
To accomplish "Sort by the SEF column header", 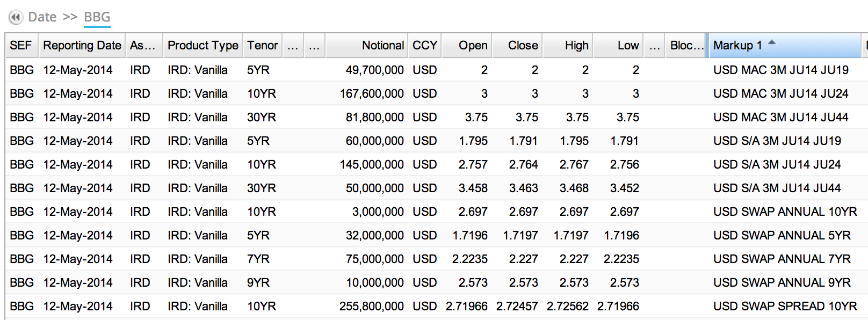I will pyautogui.click(x=21, y=46).
